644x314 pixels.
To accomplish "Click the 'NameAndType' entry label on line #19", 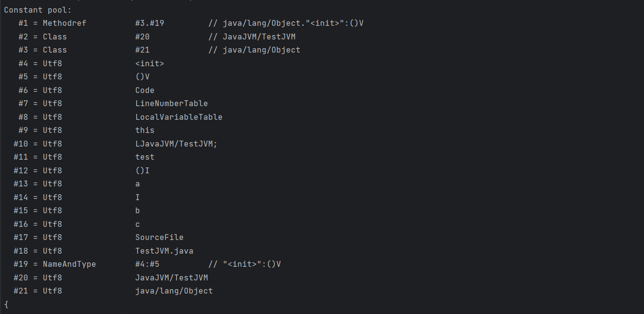I will pos(70,264).
